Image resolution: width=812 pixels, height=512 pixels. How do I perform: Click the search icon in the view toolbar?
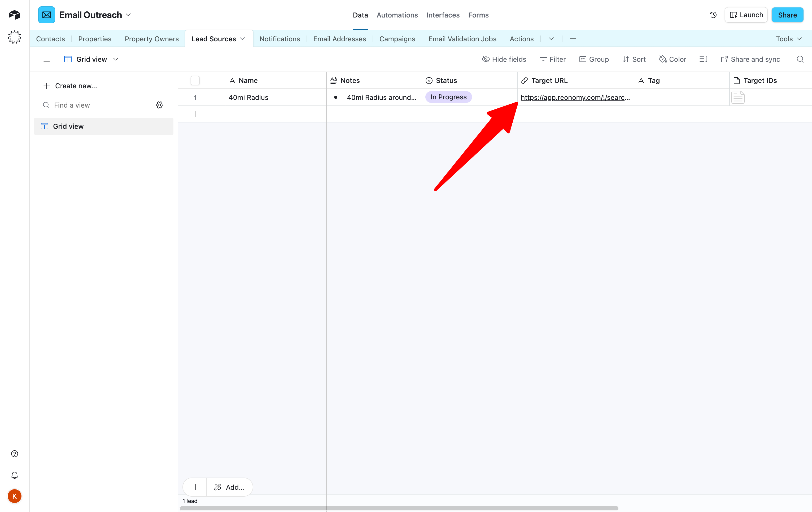click(800, 59)
